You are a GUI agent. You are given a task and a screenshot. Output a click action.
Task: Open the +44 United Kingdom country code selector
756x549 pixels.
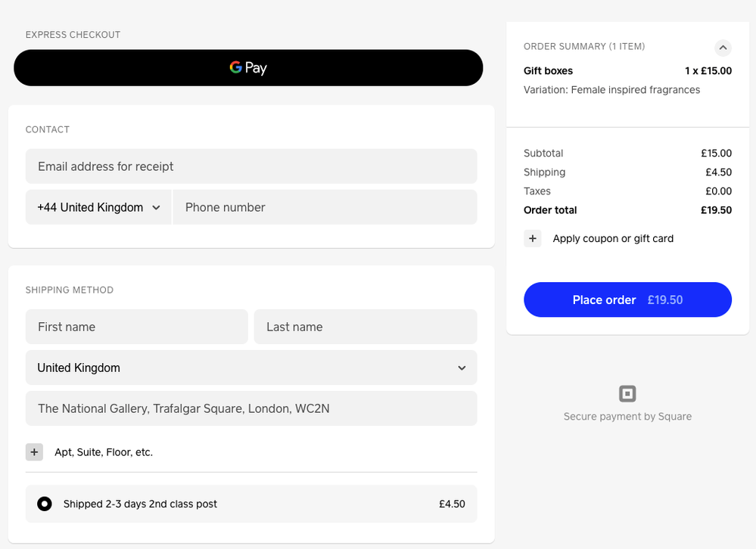pyautogui.click(x=98, y=206)
